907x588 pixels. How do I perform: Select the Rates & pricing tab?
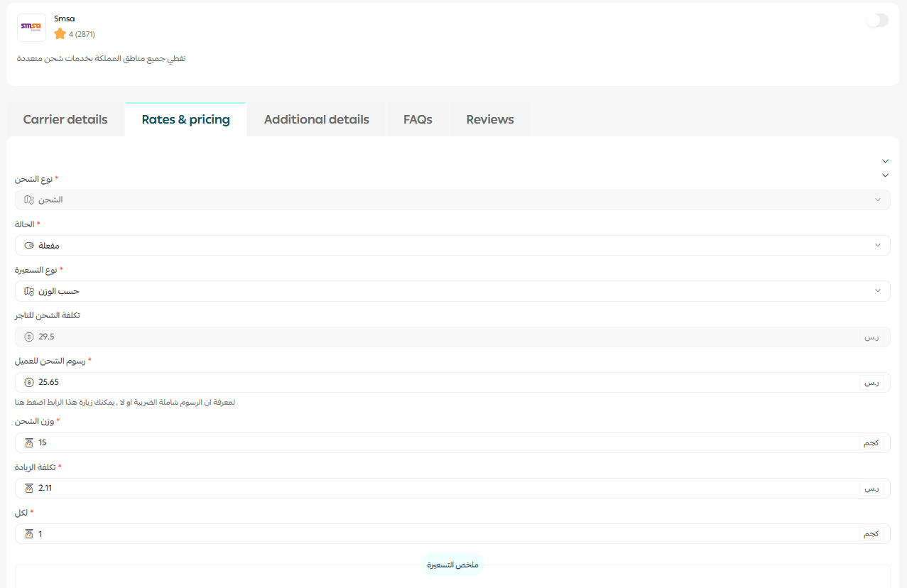tap(185, 119)
